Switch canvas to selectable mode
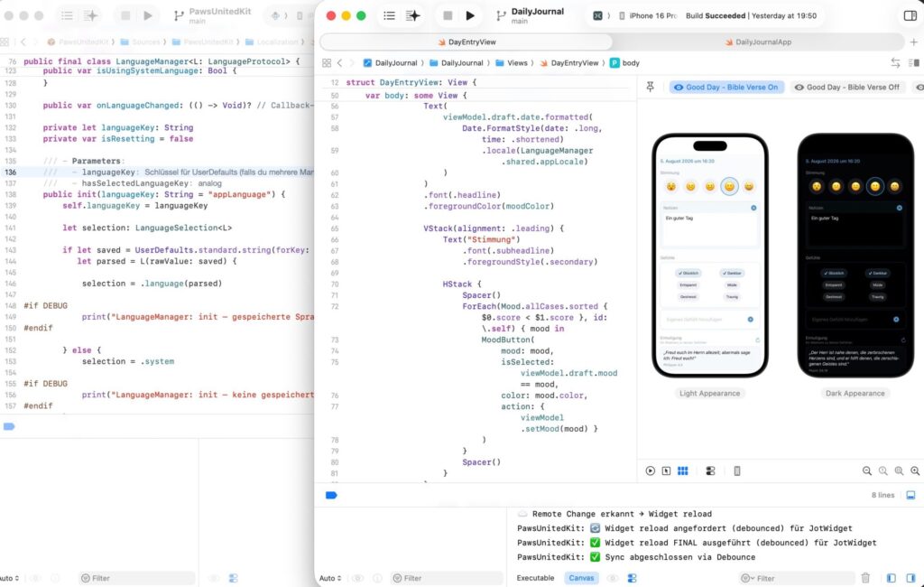 (x=666, y=471)
